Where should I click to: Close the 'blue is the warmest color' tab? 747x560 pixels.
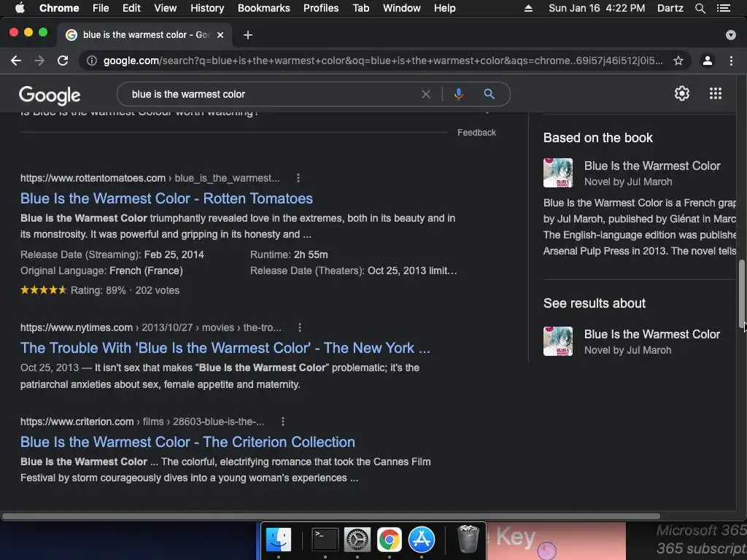tap(220, 35)
